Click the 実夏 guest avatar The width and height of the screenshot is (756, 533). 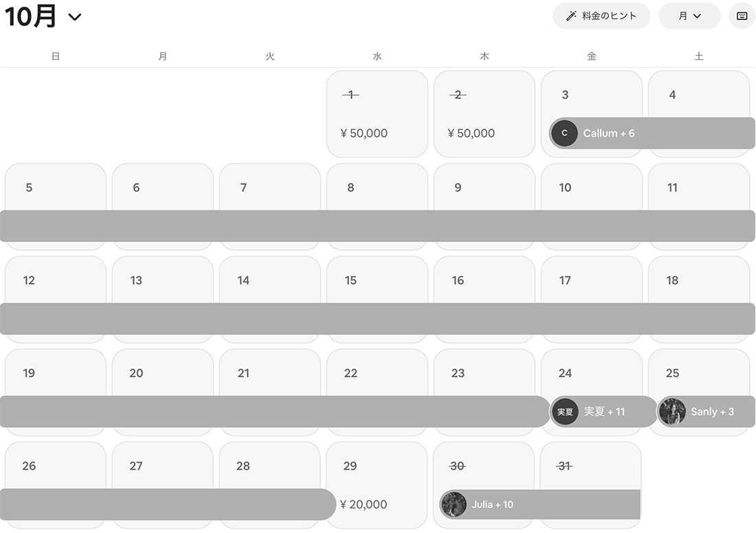565,412
